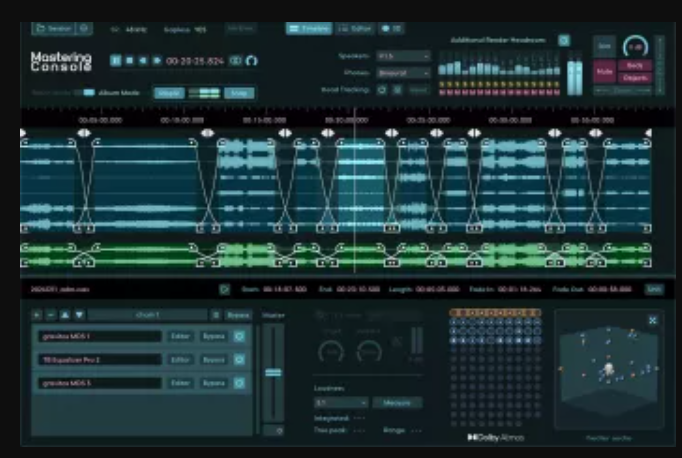Click the button left of lanes icon
Viewport: 682px width, 458px height.
[x=169, y=93]
